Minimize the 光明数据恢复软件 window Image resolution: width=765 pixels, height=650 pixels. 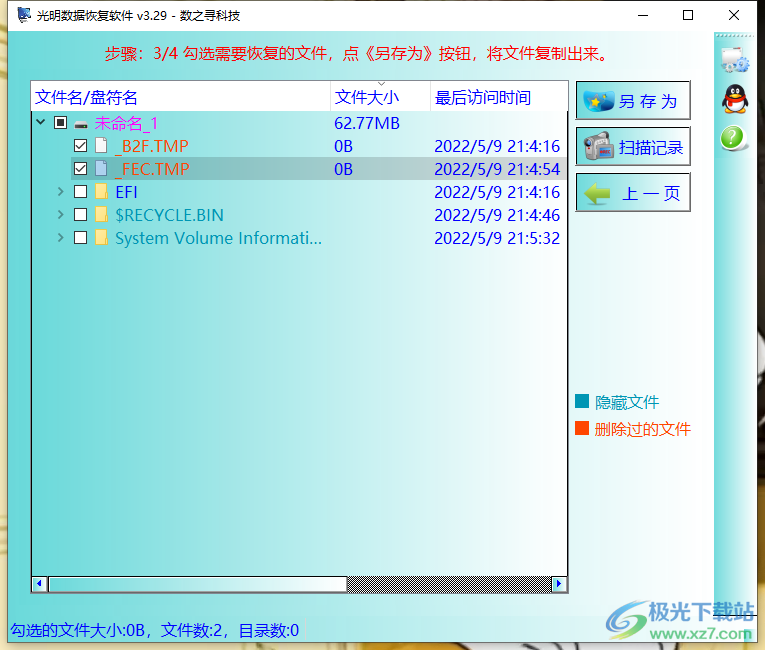click(x=643, y=16)
